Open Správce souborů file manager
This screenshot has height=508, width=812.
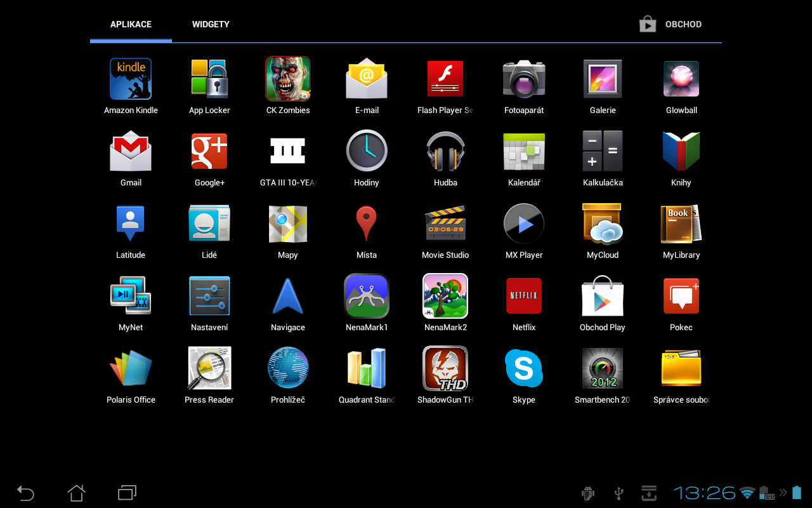(x=681, y=368)
